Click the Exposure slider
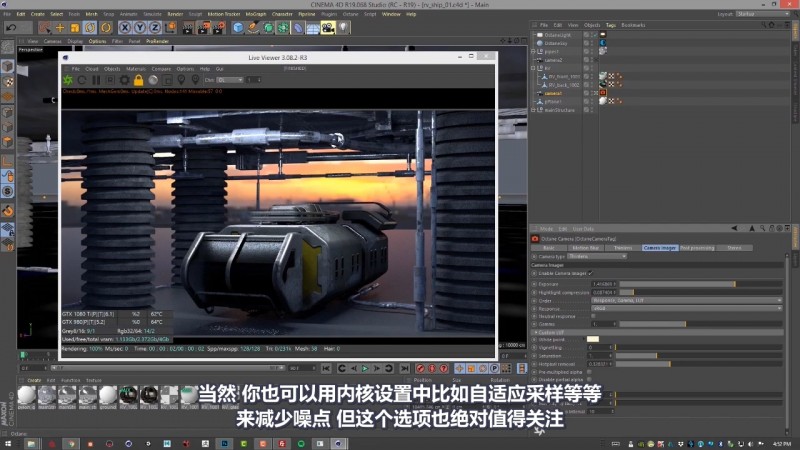800x450 pixels. coord(701,284)
